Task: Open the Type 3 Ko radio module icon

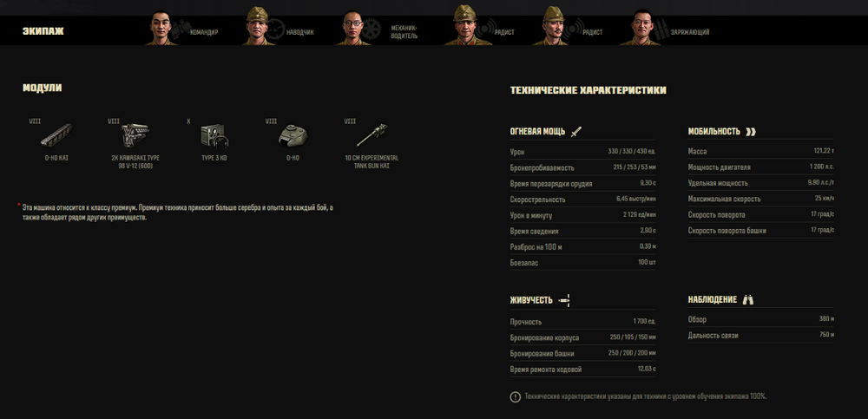Action: coord(214,135)
